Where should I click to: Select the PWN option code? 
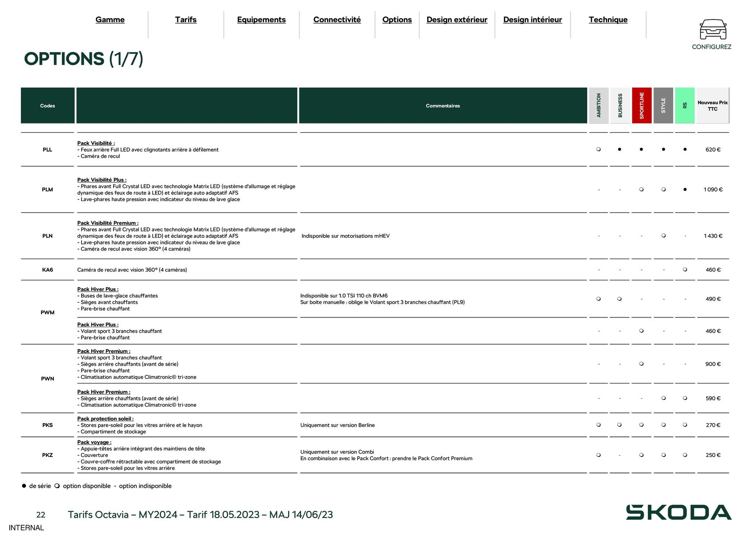[x=48, y=379]
